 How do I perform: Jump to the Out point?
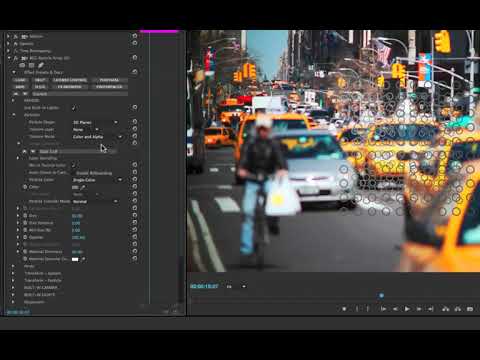click(x=431, y=309)
